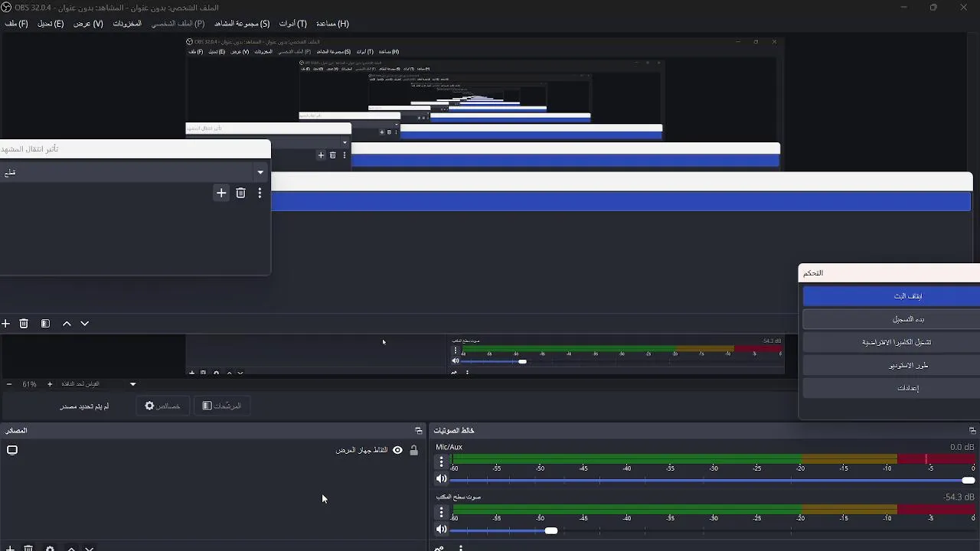Click the -54.3 dB desktop audio readout

(x=959, y=497)
